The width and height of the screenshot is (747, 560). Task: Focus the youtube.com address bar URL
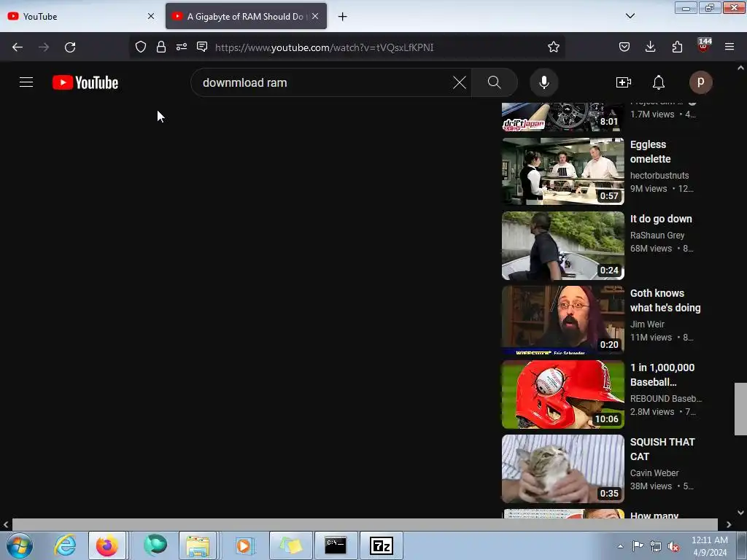[324, 47]
